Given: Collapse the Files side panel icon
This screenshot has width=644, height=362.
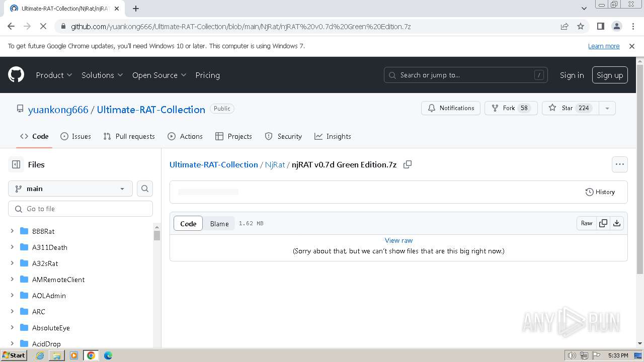Looking at the screenshot, I should pos(16,164).
